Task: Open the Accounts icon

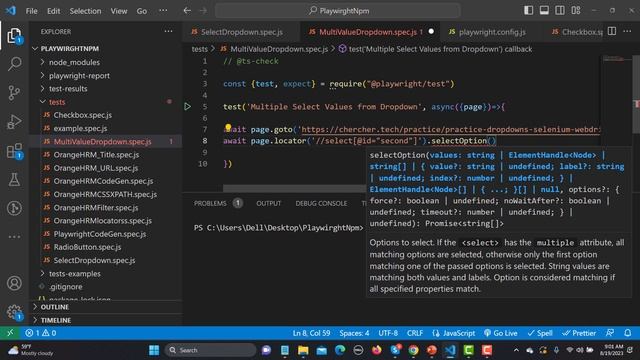Action: click(x=14, y=283)
